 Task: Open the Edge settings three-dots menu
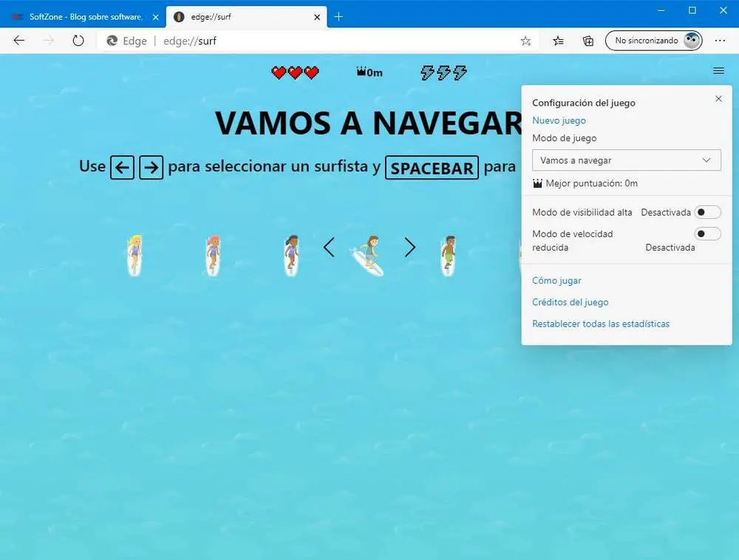coord(720,41)
